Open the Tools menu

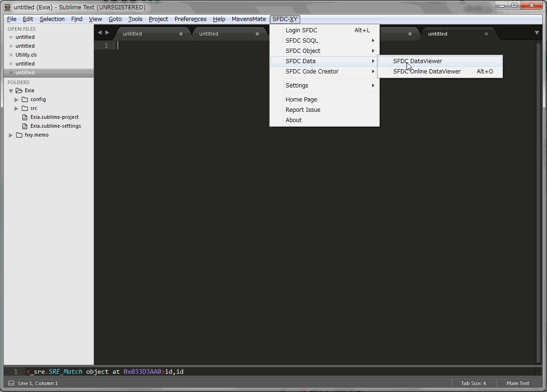[135, 19]
